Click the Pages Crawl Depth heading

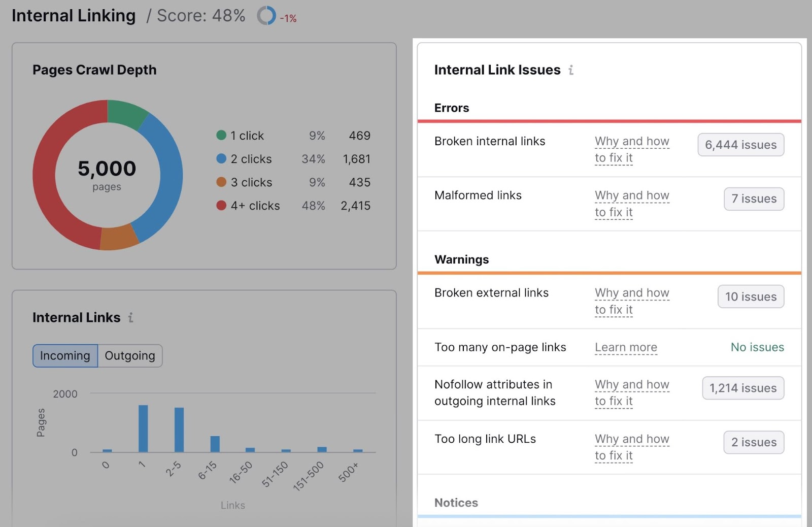[94, 70]
